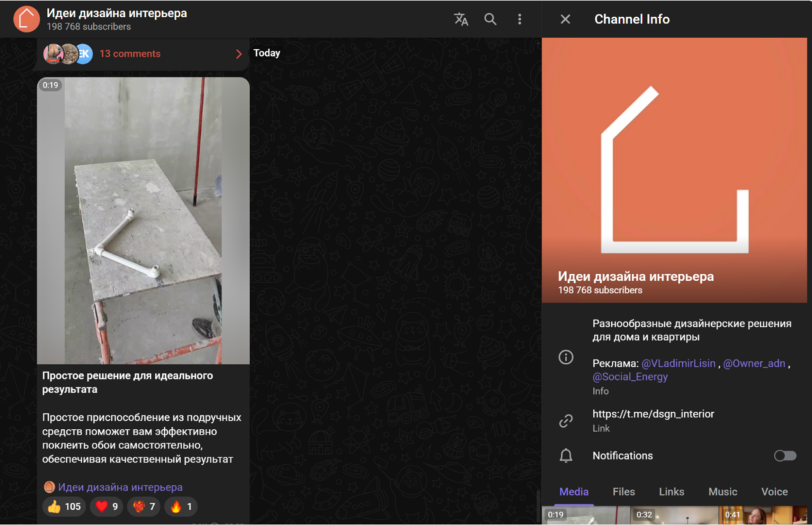Image resolution: width=812 pixels, height=525 pixels.
Task: Click the channel avatar in chat header
Action: coord(26,19)
